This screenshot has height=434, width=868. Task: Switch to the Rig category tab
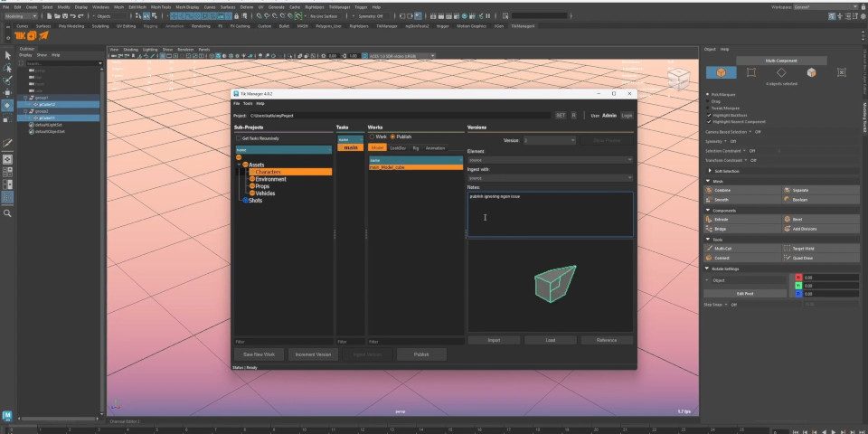point(415,147)
